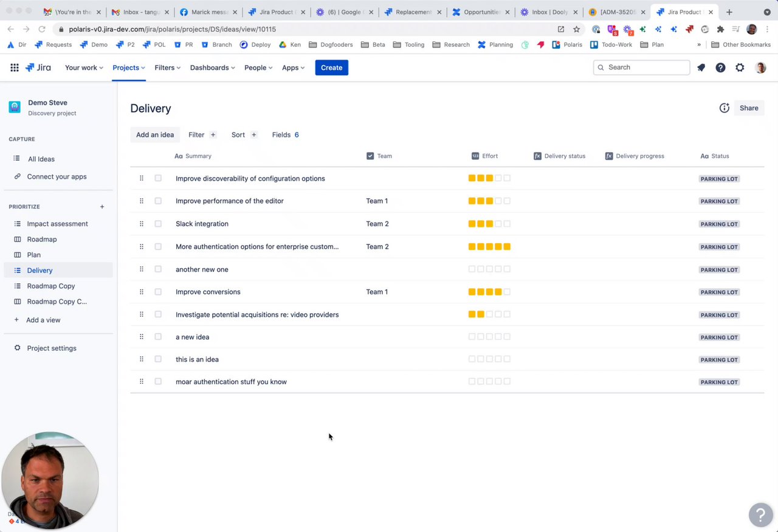This screenshot has height=532, width=778.
Task: Tick the Slack integration row checkbox
Action: point(158,224)
